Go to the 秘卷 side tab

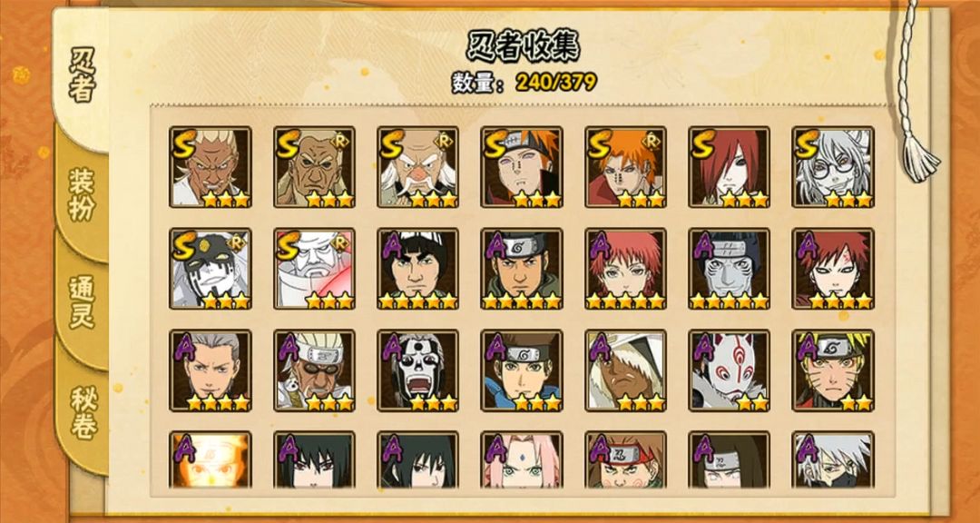tap(83, 411)
